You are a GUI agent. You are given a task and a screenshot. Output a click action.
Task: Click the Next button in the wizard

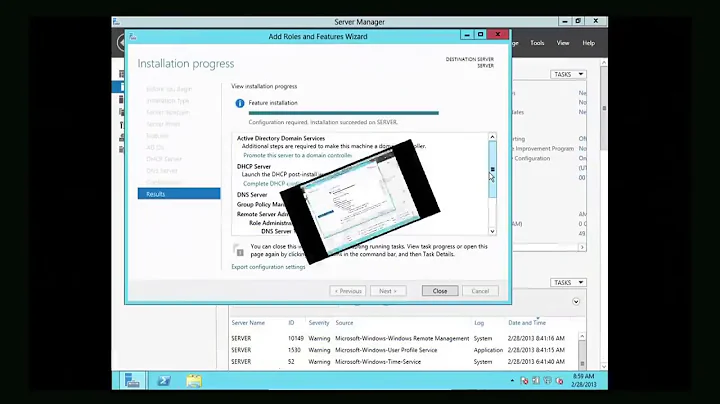(x=388, y=291)
